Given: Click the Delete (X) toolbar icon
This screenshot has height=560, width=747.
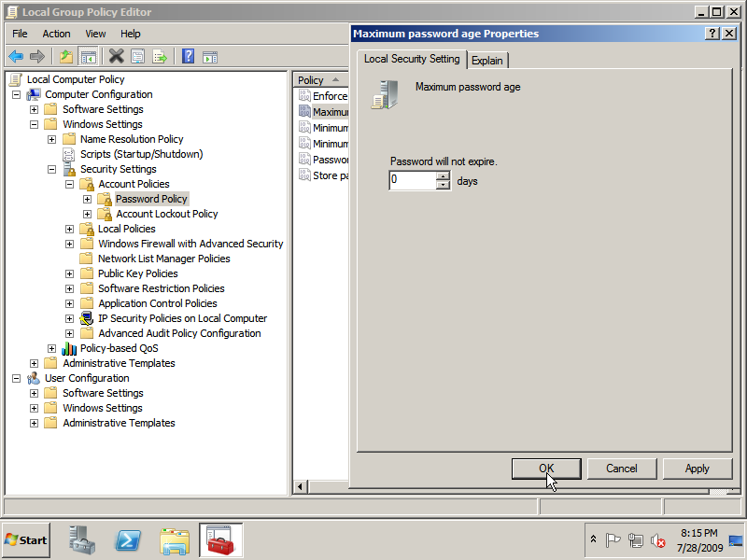Looking at the screenshot, I should pyautogui.click(x=116, y=56).
